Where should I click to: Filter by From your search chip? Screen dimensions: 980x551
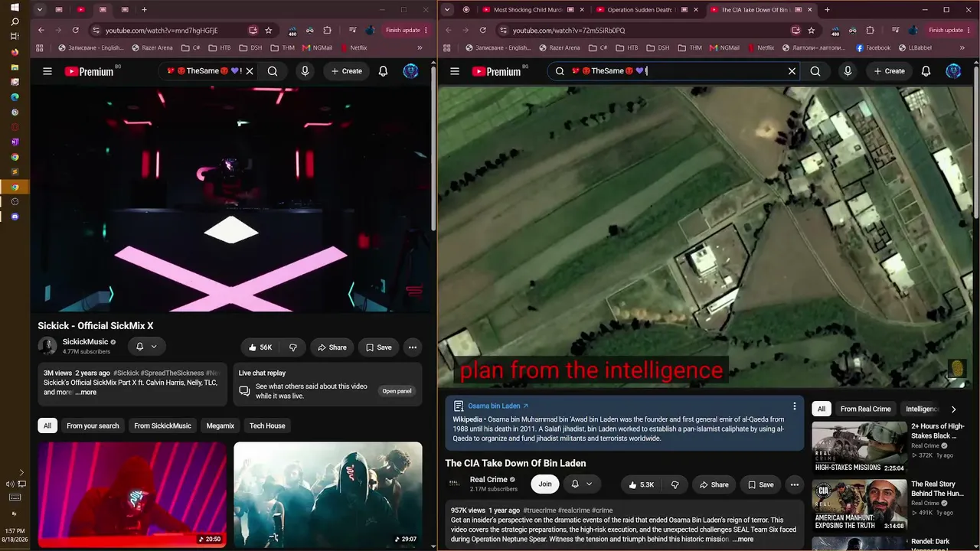coord(93,425)
